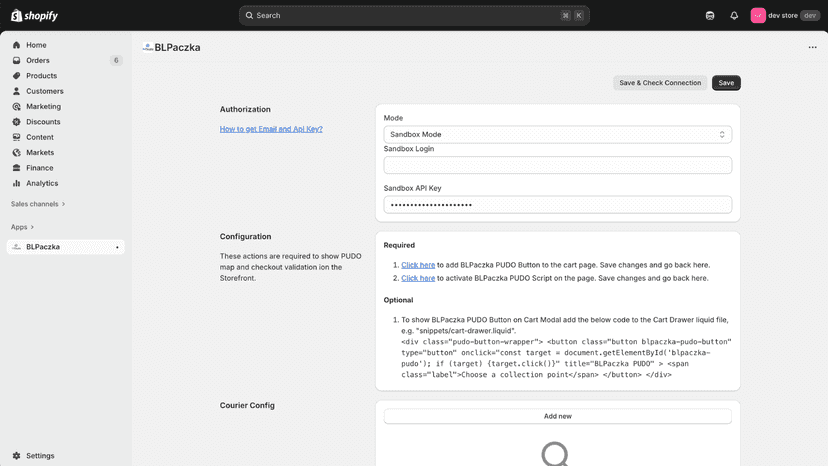Screen dimensions: 828x466
Task: Focus the Sandbox Login field
Action: tap(558, 165)
